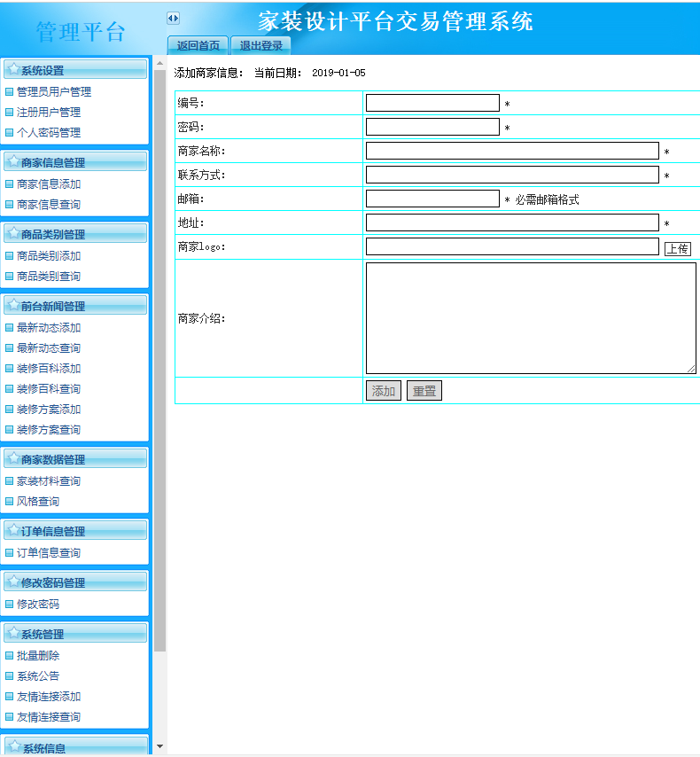Click the square icon beside 管理员用户管理

click(x=10, y=91)
